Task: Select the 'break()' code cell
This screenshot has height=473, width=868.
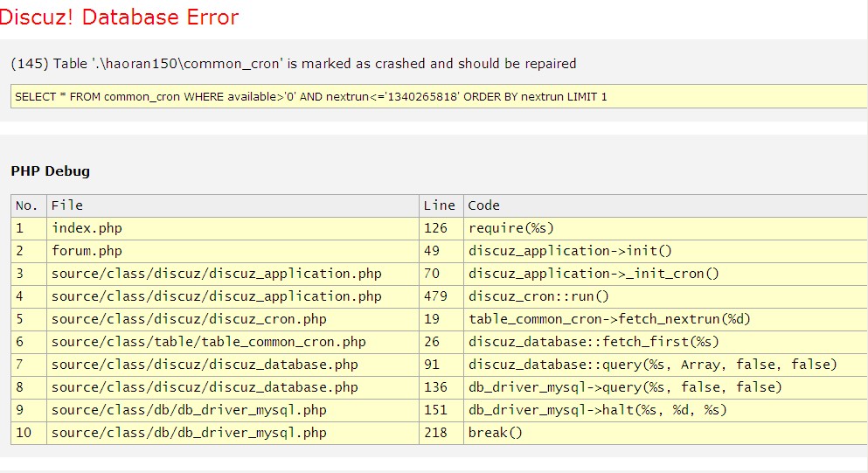Action: (666, 433)
